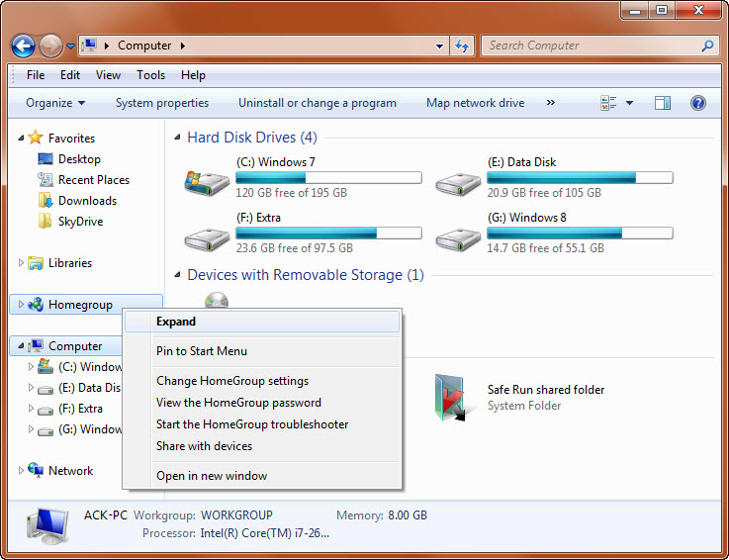Select the (G:) Windows 8 drive icon
This screenshot has height=560, width=729.
tap(458, 239)
